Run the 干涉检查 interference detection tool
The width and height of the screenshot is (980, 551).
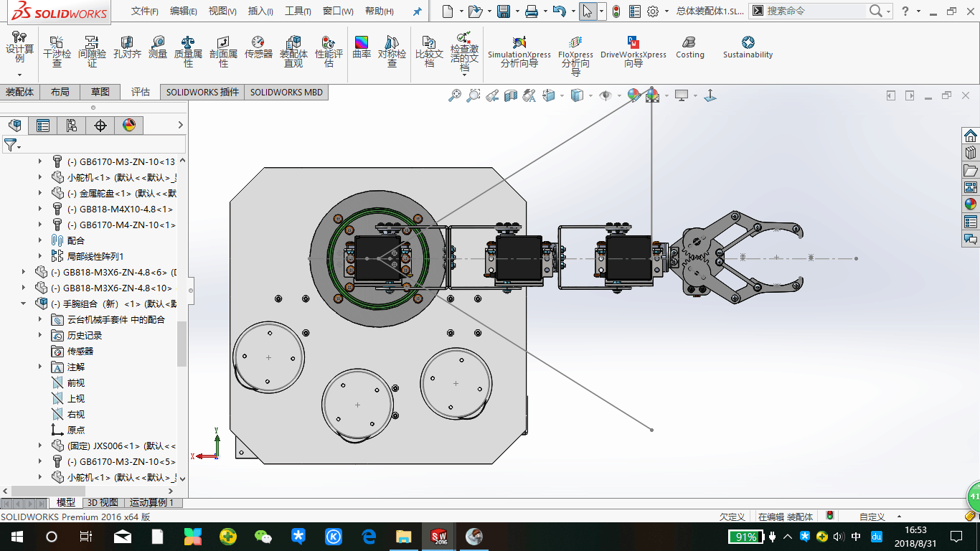coord(57,52)
